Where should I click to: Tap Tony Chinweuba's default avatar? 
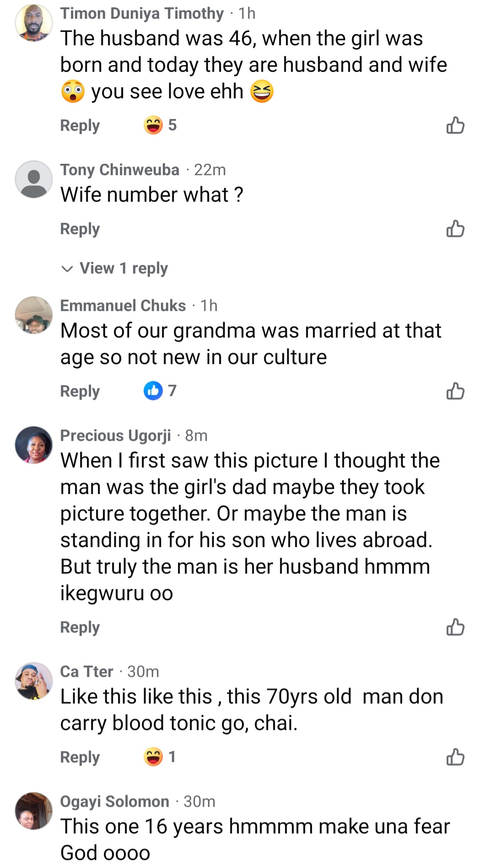[34, 179]
